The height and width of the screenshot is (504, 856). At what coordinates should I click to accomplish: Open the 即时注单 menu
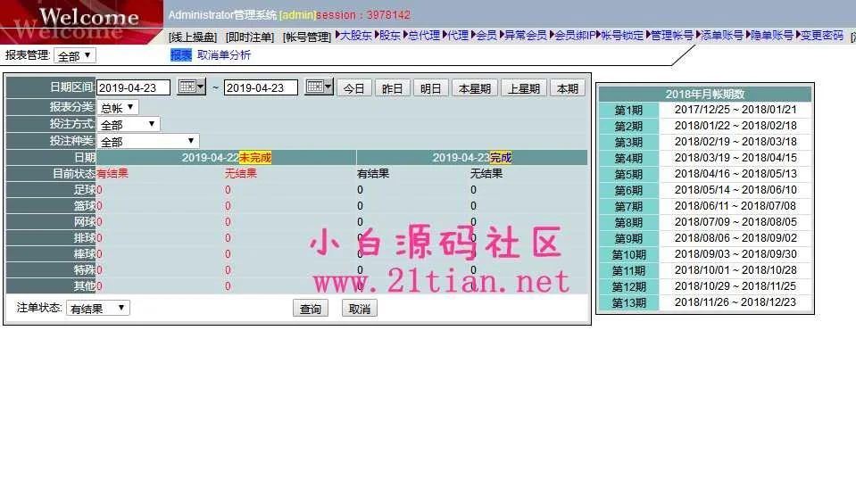[249, 37]
